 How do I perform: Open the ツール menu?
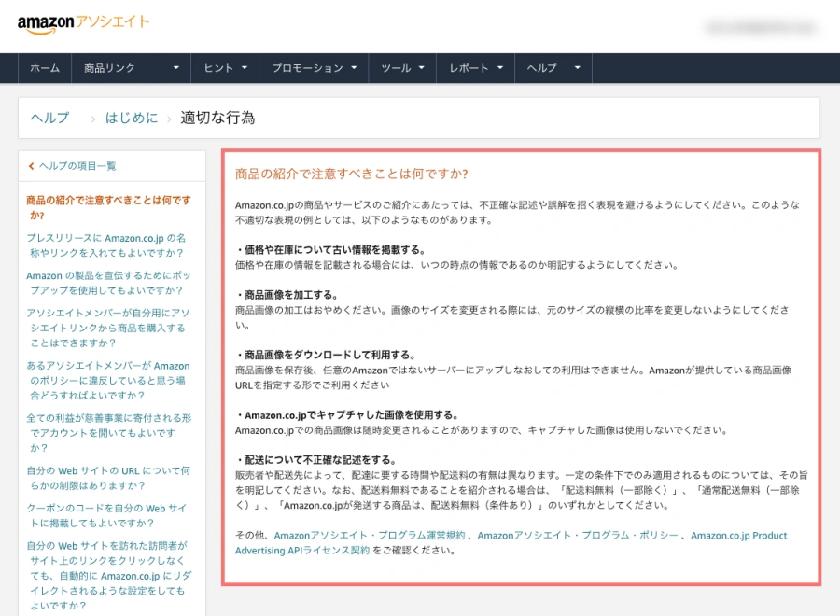[x=396, y=68]
